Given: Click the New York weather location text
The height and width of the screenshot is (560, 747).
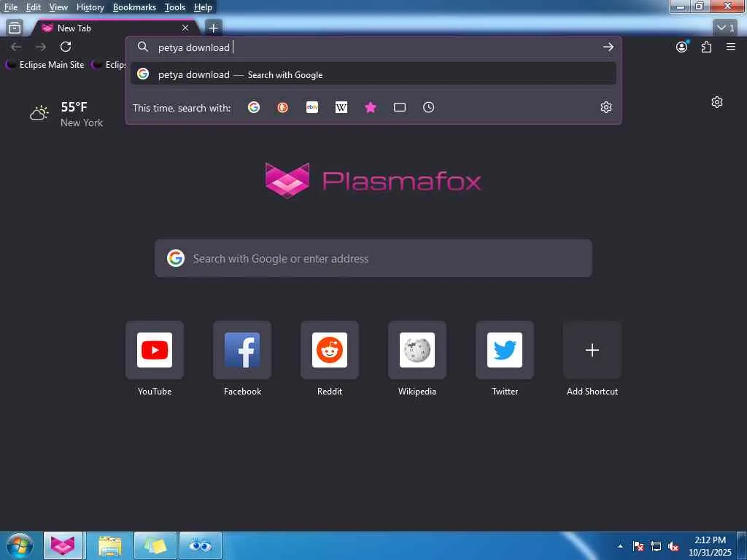Looking at the screenshot, I should [82, 122].
